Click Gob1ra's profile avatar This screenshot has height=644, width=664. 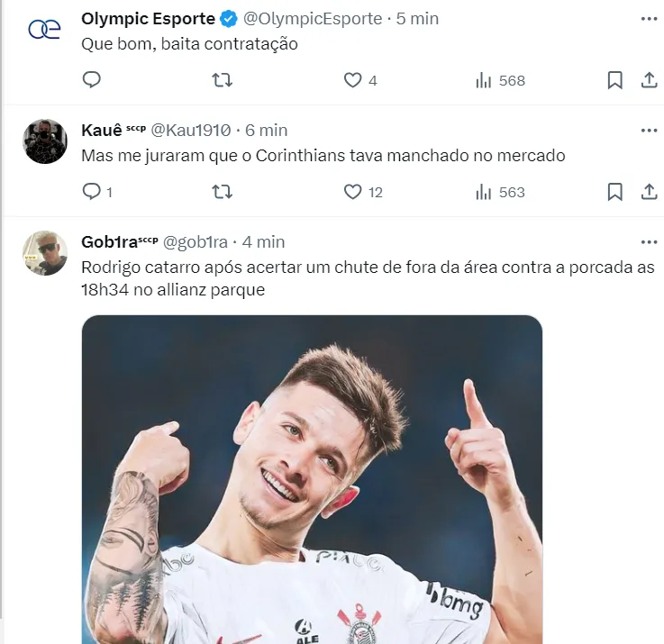45,253
